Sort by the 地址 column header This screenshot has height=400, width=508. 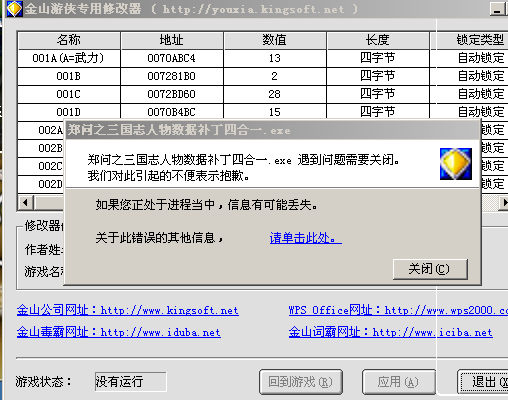pos(172,40)
